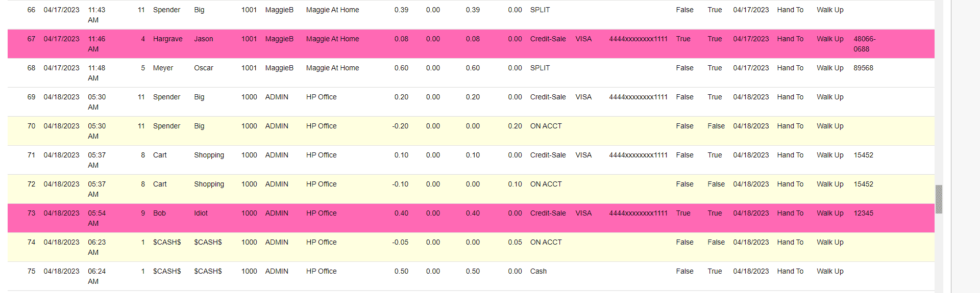Click the 48066-0688 value in row 67
The width and height of the screenshot is (980, 293).
[864, 44]
